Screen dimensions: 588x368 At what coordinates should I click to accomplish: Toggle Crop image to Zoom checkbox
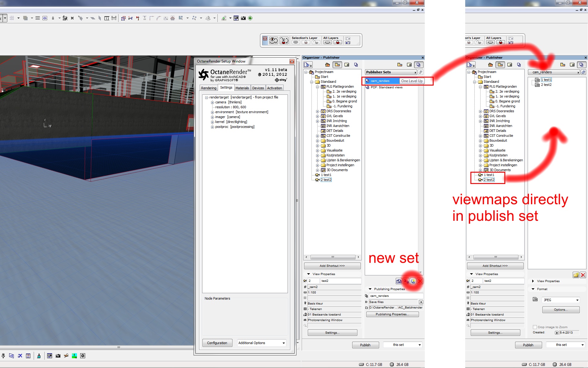(535, 327)
